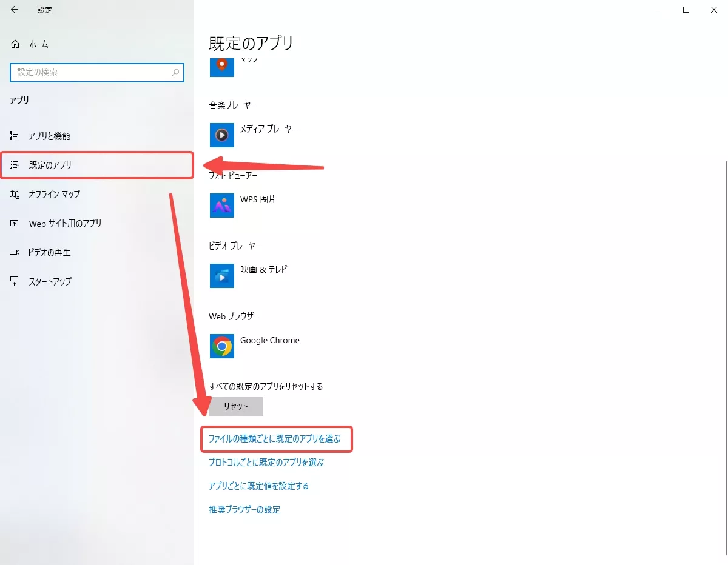Click the back arrow at top left
Screen dimensions: 728x565
[13, 10]
